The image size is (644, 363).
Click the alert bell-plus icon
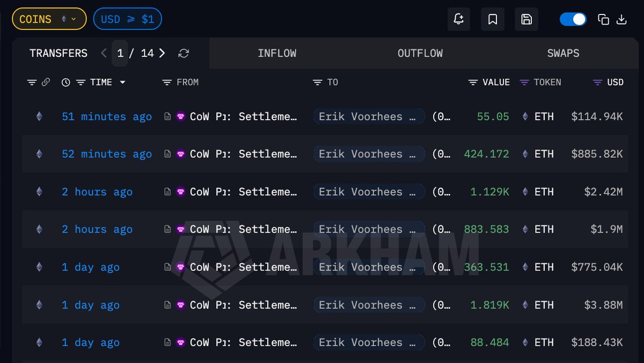(459, 19)
